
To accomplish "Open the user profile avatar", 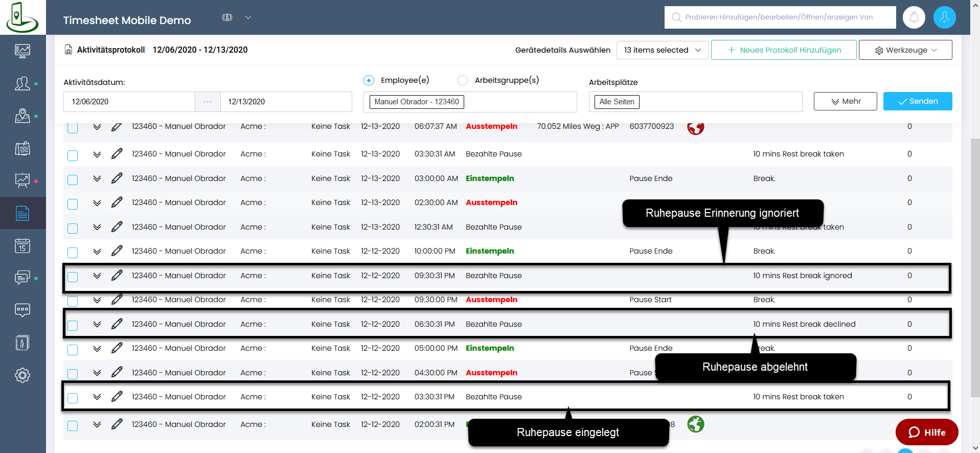I will point(944,17).
